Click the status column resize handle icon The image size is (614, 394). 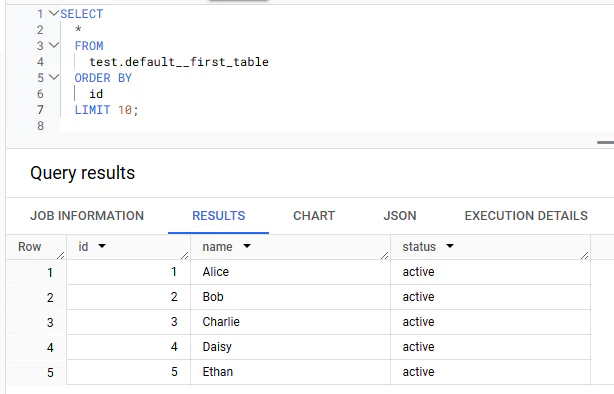(585, 255)
